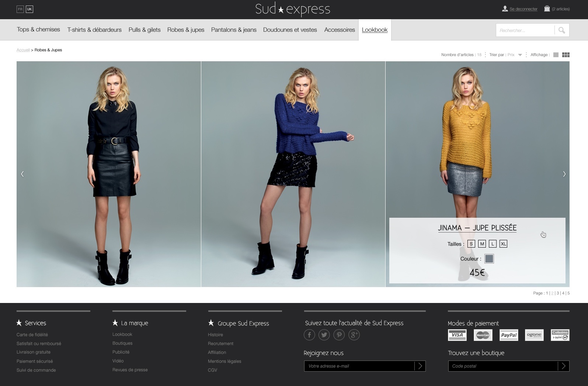588x386 pixels.
Task: Click the Se deconnecter link
Action: tap(523, 9)
